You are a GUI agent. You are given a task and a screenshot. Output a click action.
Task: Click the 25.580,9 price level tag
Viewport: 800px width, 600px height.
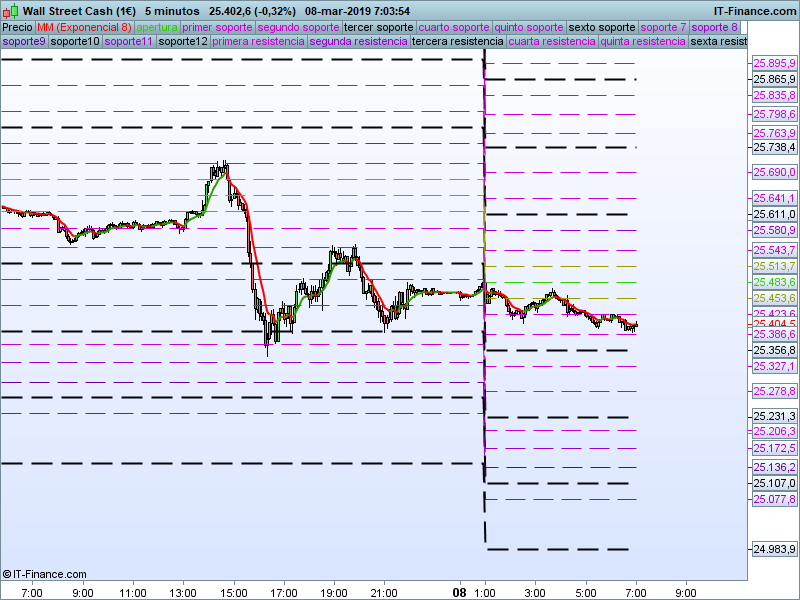[x=774, y=230]
